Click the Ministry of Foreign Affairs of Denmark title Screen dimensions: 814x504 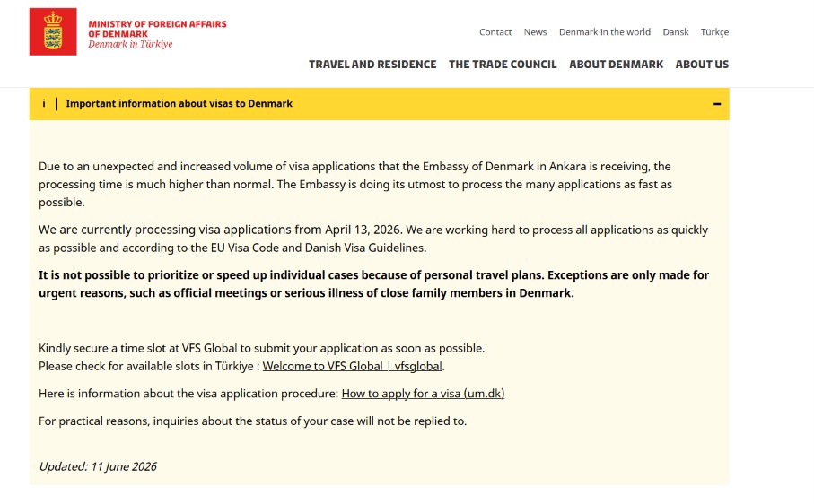pos(157,29)
